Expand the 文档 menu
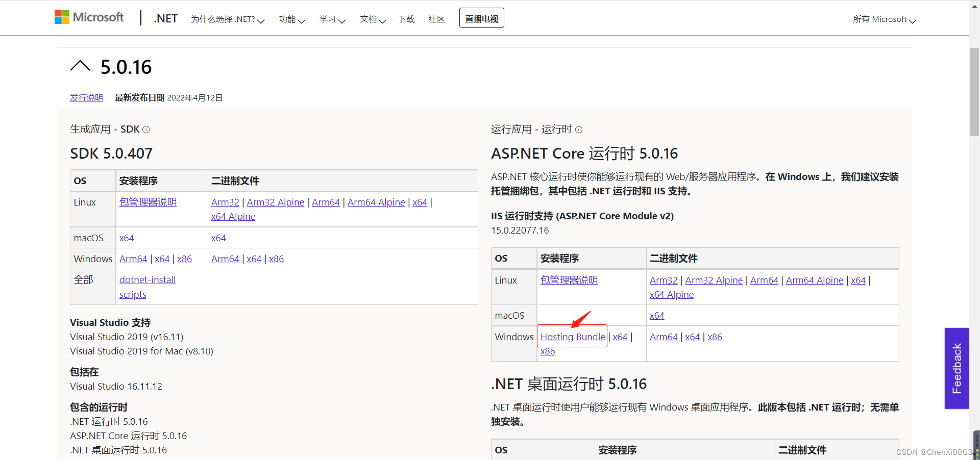 [x=373, y=19]
